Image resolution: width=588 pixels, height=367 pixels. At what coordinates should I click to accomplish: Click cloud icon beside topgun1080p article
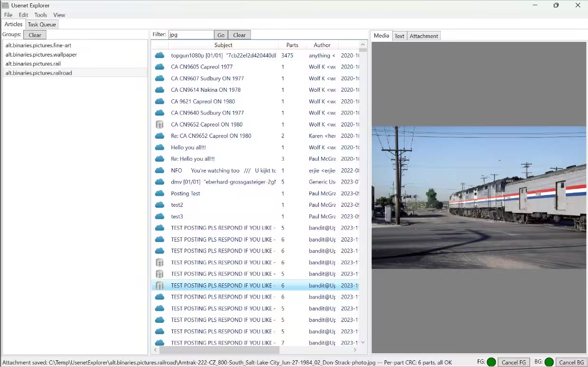tap(160, 56)
